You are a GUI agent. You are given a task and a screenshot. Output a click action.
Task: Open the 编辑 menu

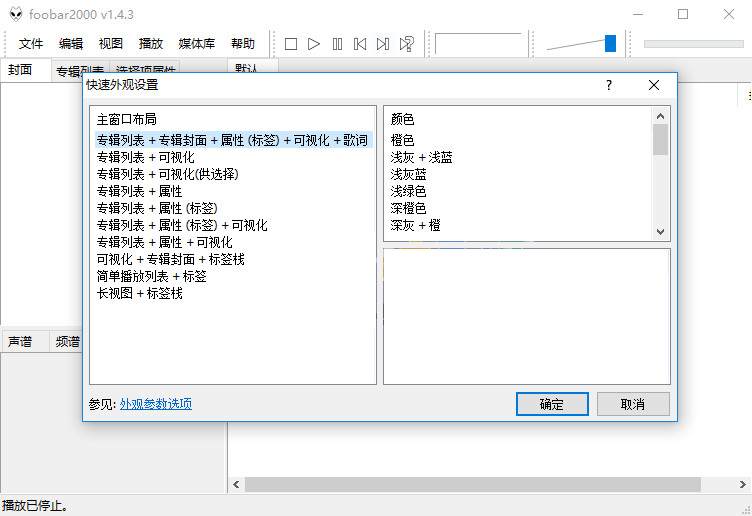point(71,44)
